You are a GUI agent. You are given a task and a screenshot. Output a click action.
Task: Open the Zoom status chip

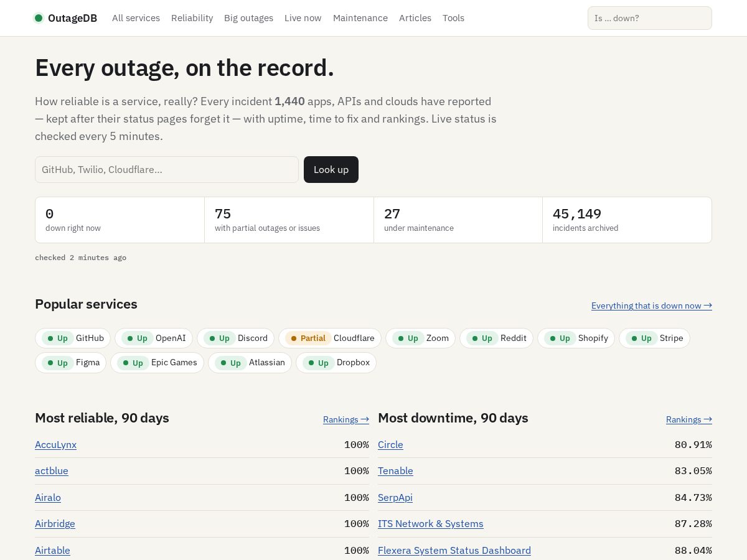[420, 338]
